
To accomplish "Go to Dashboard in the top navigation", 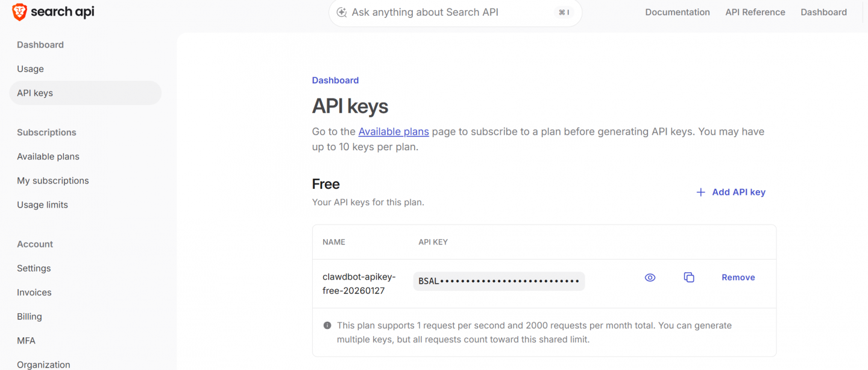I will click(823, 12).
